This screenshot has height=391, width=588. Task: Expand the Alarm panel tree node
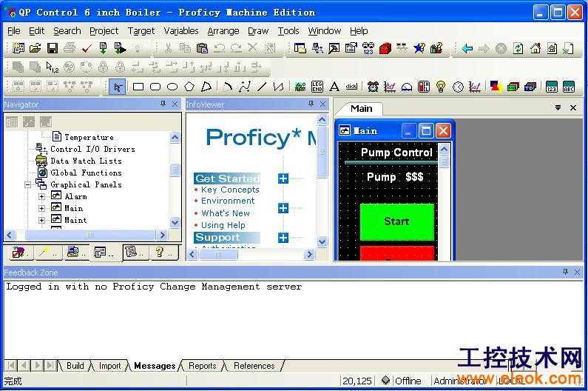pyautogui.click(x=42, y=196)
